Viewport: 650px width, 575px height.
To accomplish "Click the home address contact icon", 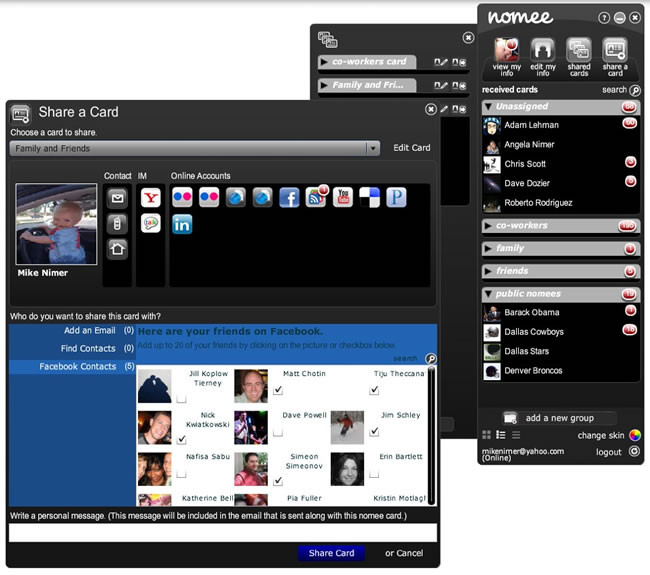I will tap(117, 249).
